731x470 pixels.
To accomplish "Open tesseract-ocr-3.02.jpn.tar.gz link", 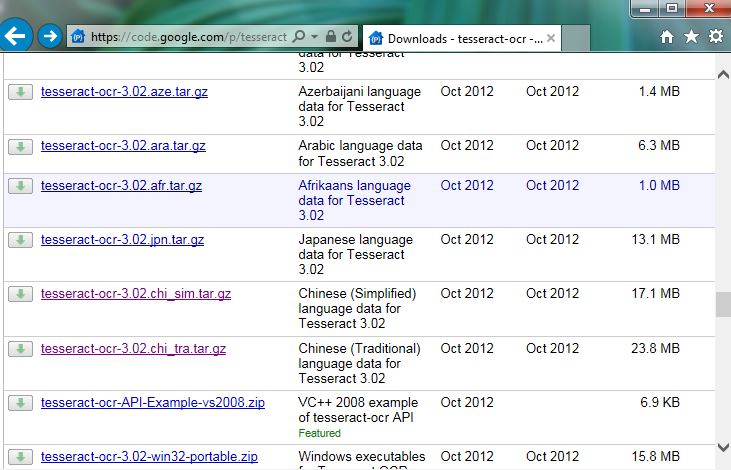I will coord(123,240).
